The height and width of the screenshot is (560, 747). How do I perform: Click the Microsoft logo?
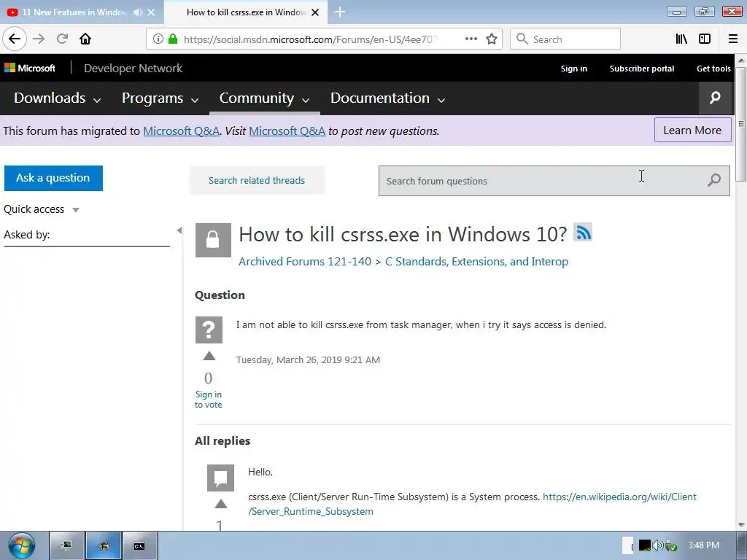click(x=29, y=68)
